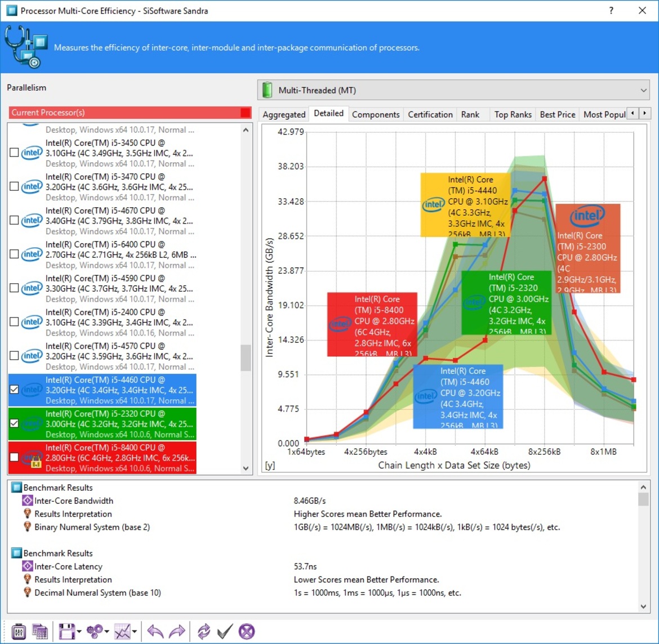Click the checkmark OK icon
The height and width of the screenshot is (644, 659).
click(225, 632)
